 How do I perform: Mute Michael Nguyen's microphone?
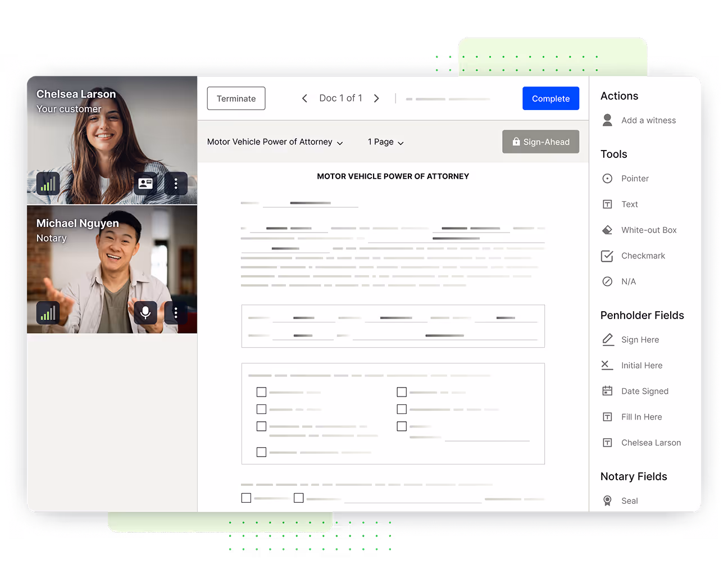pyautogui.click(x=145, y=312)
